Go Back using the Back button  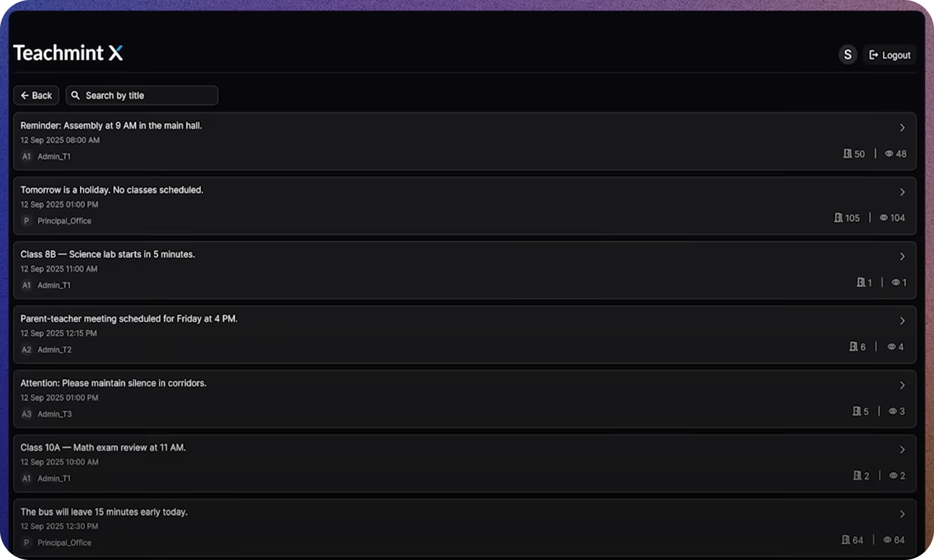36,95
